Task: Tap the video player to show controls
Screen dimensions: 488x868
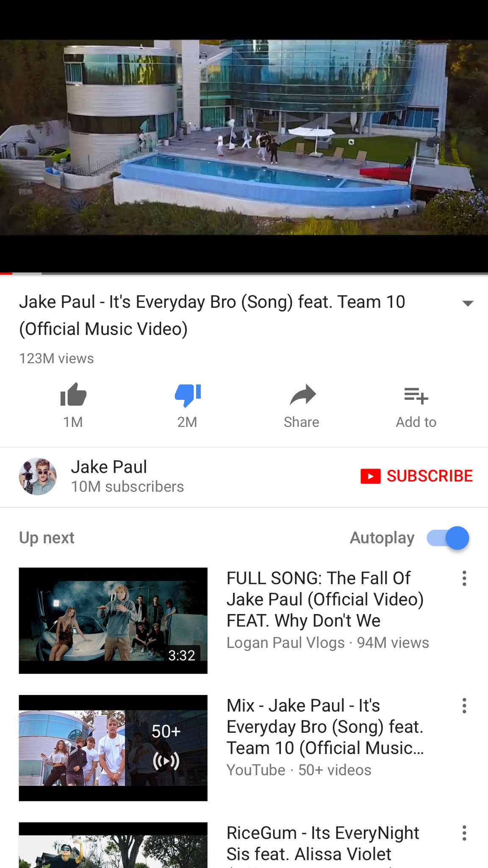Action: point(244,137)
